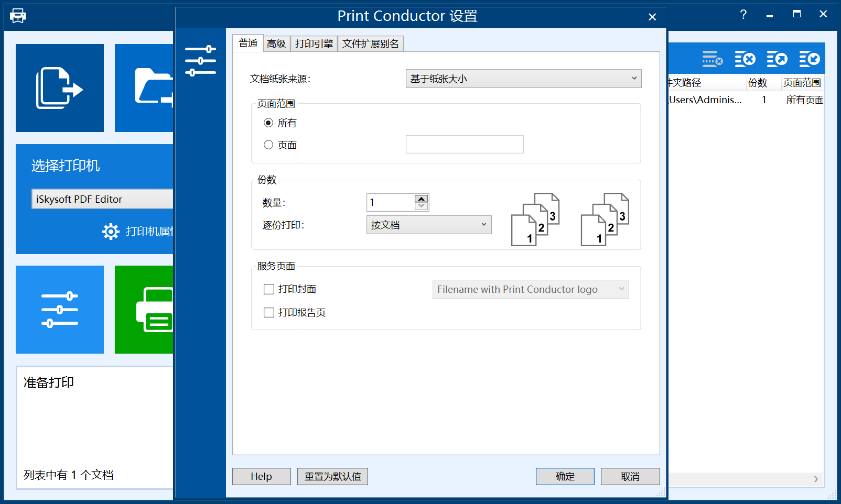Open the Filename with Print Conductor logo dropdown
The height and width of the screenshot is (504, 841).
click(x=531, y=289)
